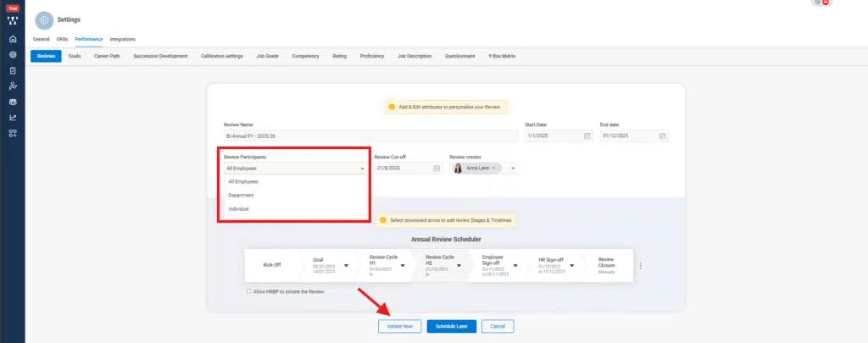Click the Review Name input field
Screen dimensions: 868x343
coord(370,136)
